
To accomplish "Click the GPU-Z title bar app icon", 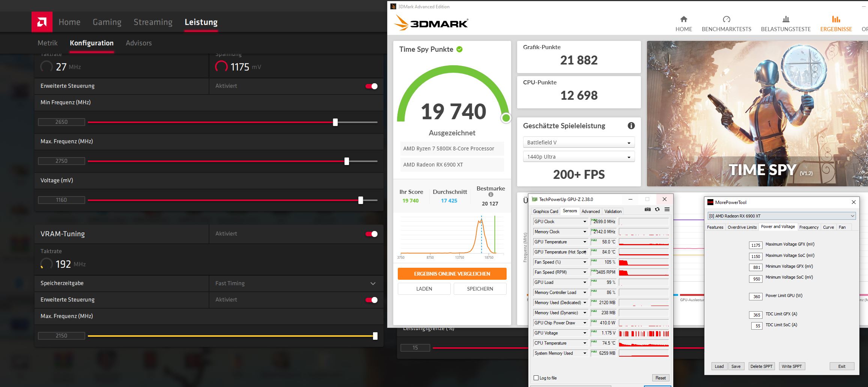I will tap(535, 199).
